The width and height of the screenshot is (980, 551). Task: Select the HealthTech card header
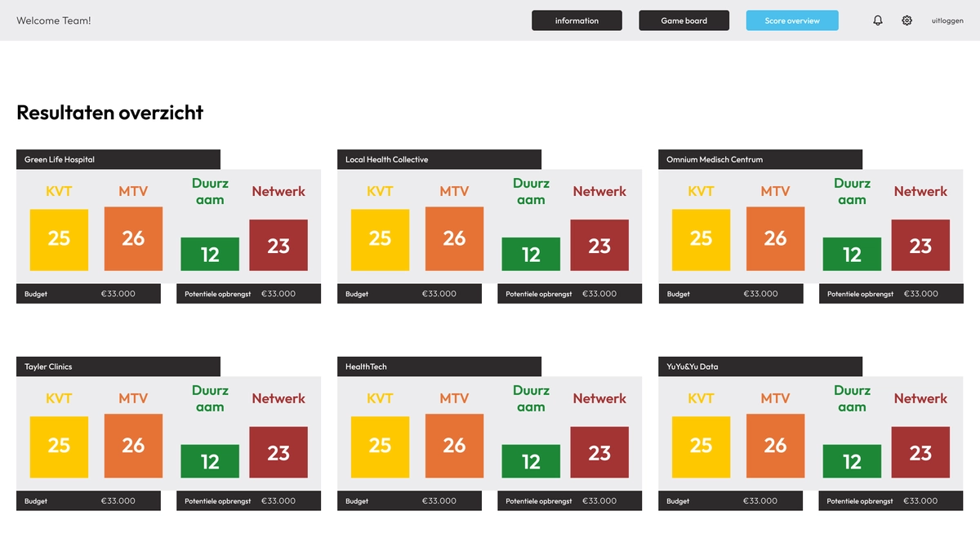pyautogui.click(x=439, y=367)
